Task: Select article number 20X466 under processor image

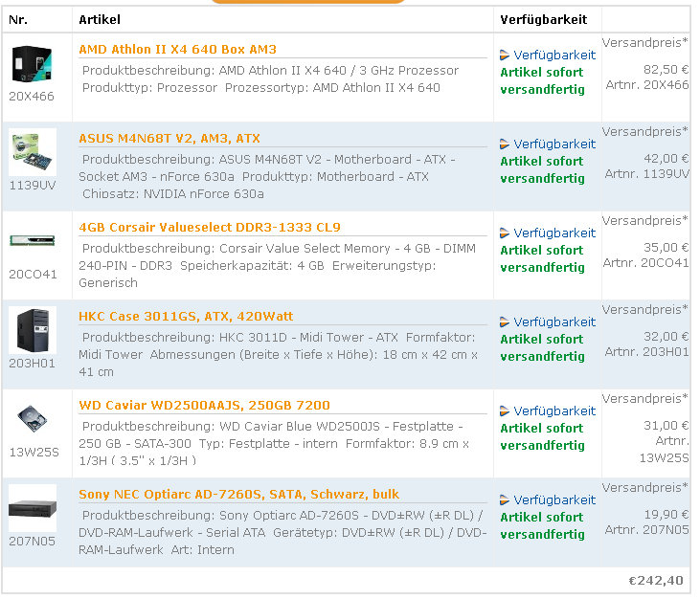Action: pyautogui.click(x=32, y=97)
